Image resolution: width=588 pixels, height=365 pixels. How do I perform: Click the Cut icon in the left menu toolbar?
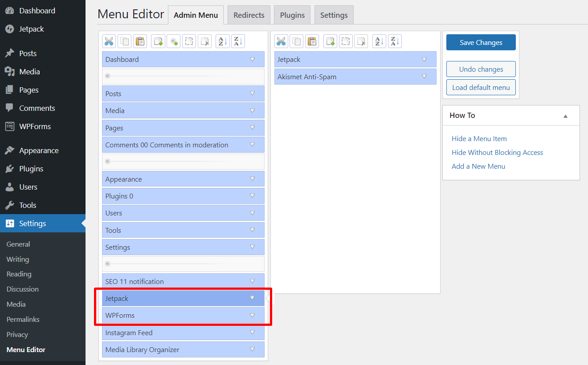(x=109, y=41)
